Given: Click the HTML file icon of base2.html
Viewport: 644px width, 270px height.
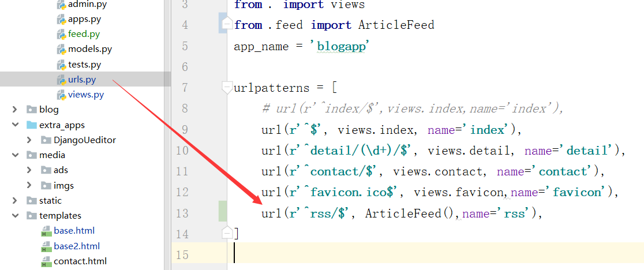Looking at the screenshot, I should click(46, 246).
